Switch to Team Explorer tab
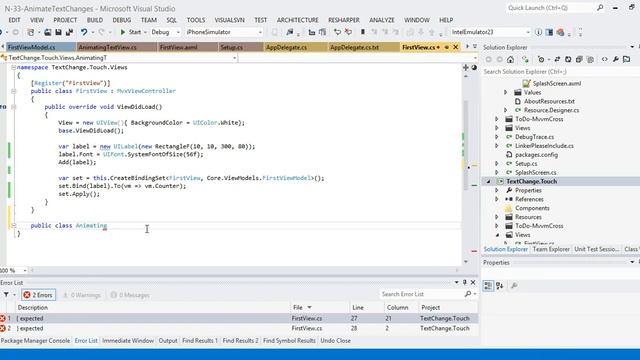640x360 pixels. click(x=551, y=249)
